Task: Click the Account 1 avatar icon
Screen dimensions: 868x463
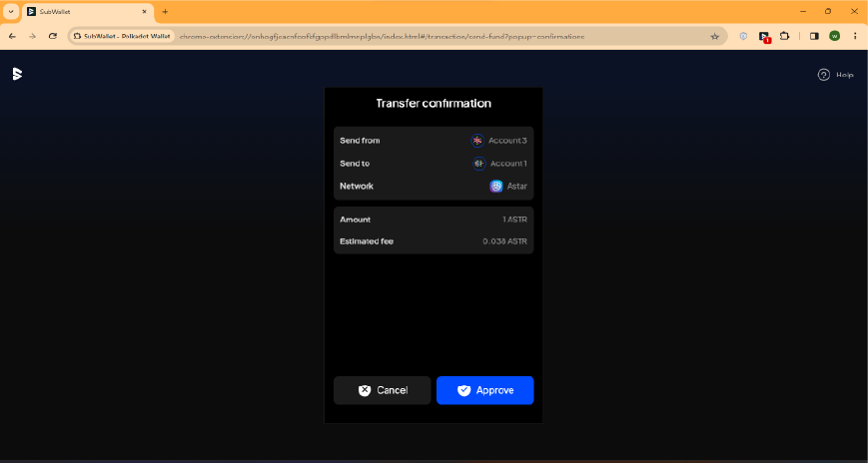Action: (478, 164)
